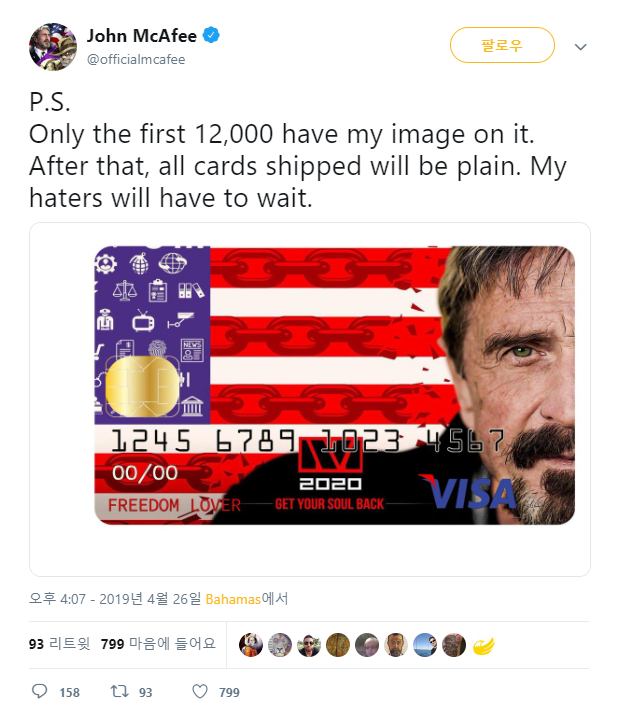Click the blue verified badge
Image resolution: width=617 pixels, height=719 pixels.
[x=211, y=35]
